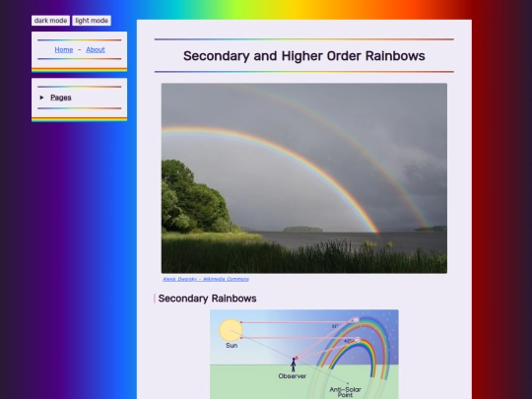The image size is (532, 399).
Task: Expand the Pages disclosure triangle
Action: (x=41, y=98)
